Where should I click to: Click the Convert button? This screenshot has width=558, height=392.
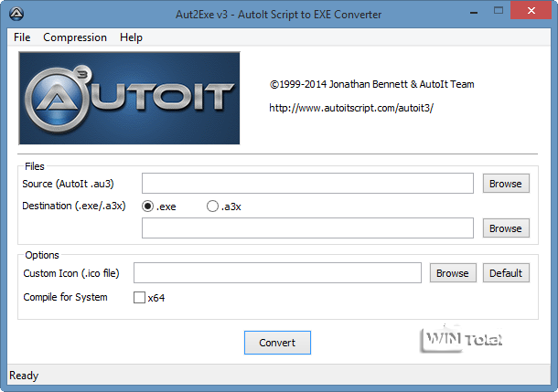pyautogui.click(x=277, y=343)
